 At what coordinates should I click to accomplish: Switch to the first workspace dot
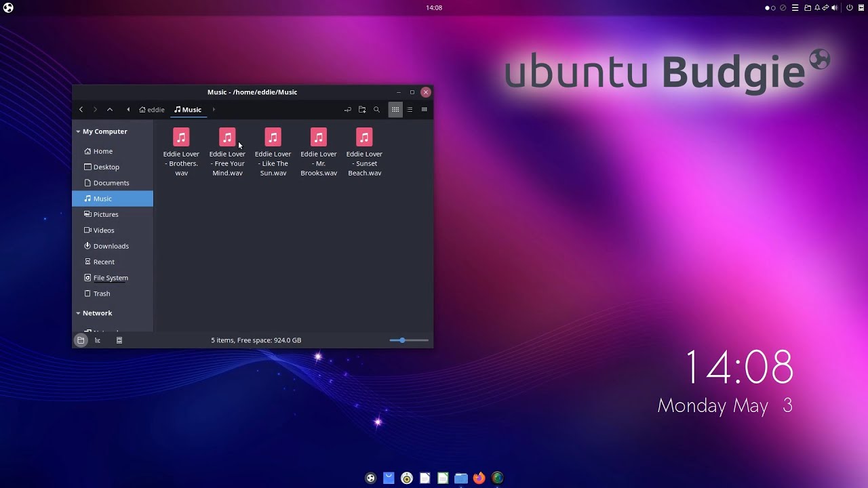(x=768, y=8)
